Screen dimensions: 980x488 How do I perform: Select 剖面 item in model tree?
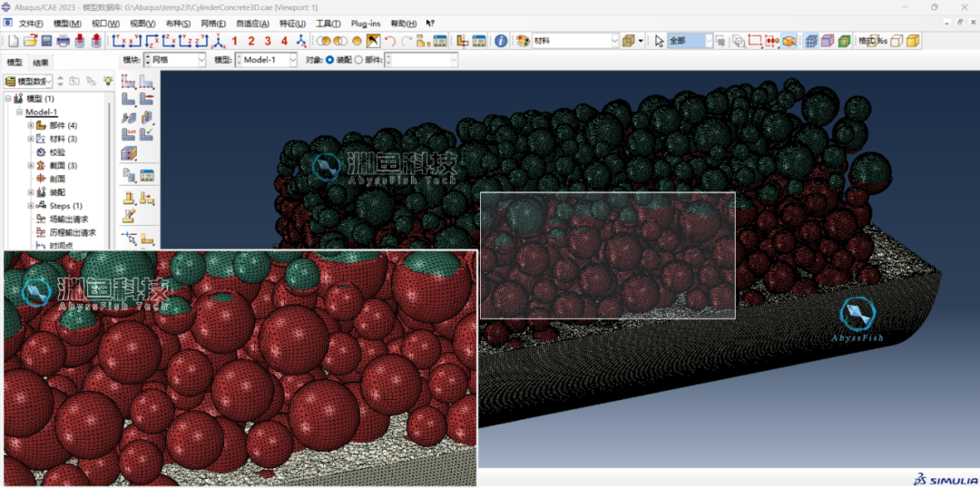[x=57, y=179]
